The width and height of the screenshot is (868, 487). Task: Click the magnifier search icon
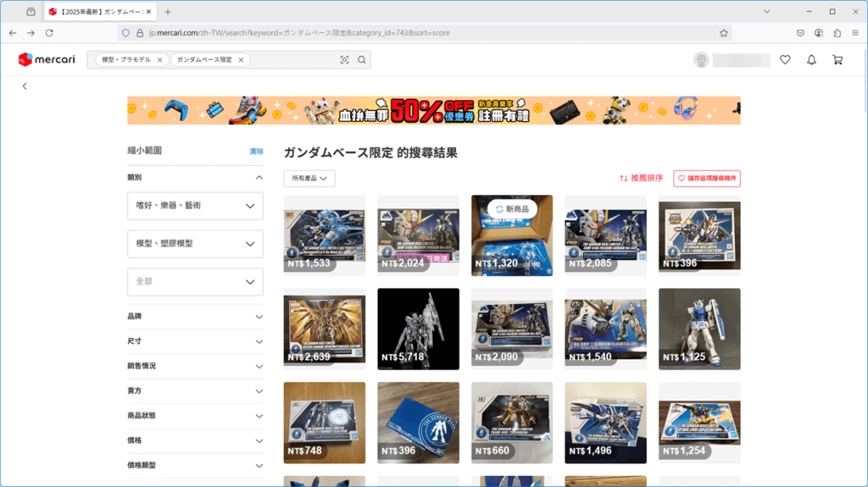click(x=361, y=60)
